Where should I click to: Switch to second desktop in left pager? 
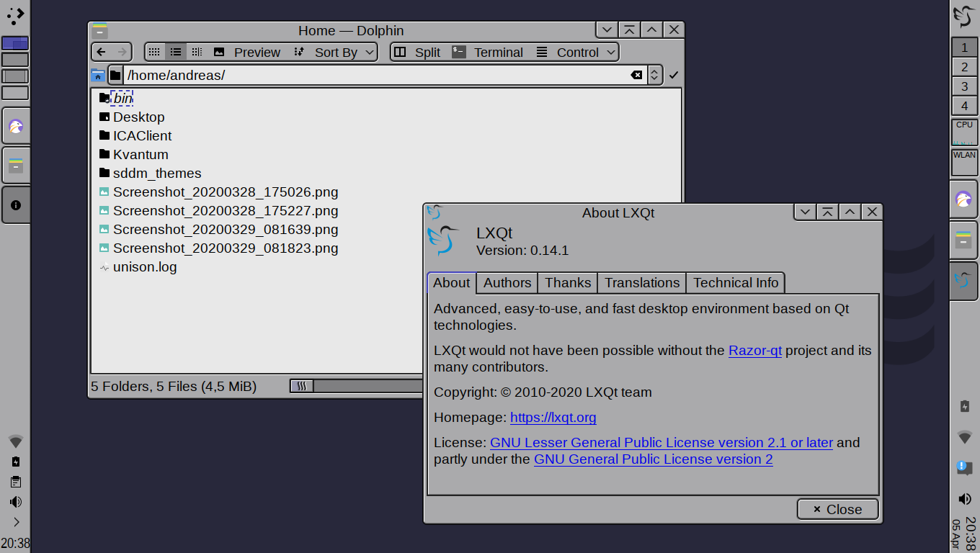tap(15, 60)
